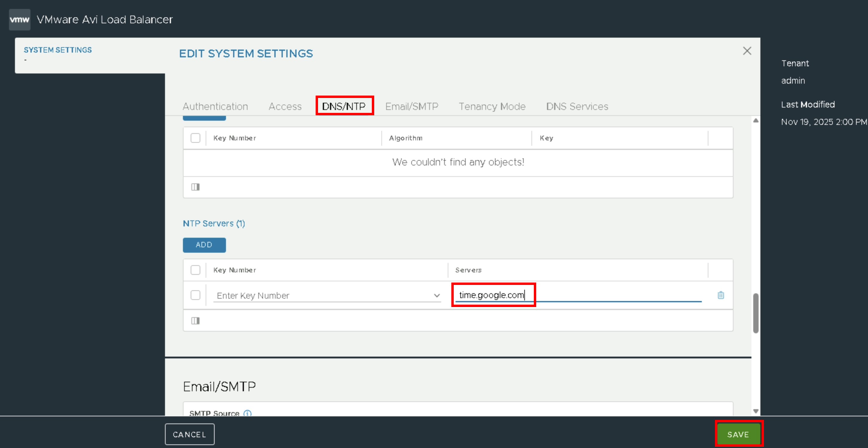Image resolution: width=868 pixels, height=448 pixels.
Task: Go to the Email/SMTP tab
Action: 412,106
